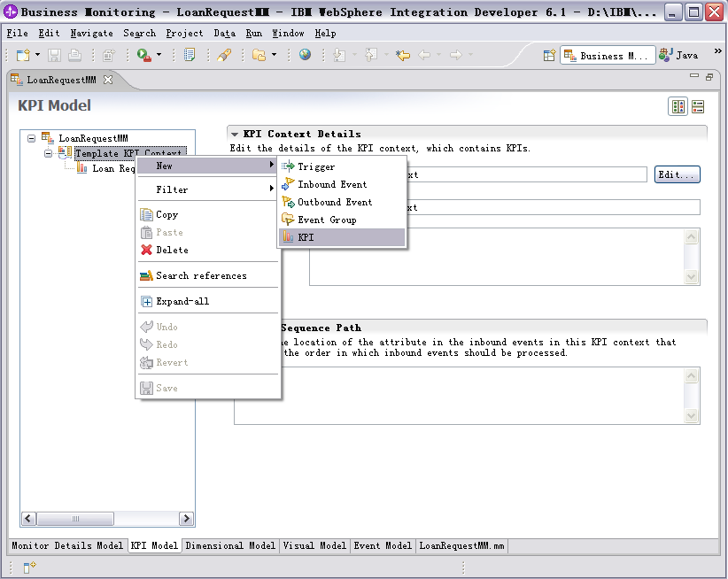Click the tree horizontal scrollbar thumb

[x=75, y=518]
